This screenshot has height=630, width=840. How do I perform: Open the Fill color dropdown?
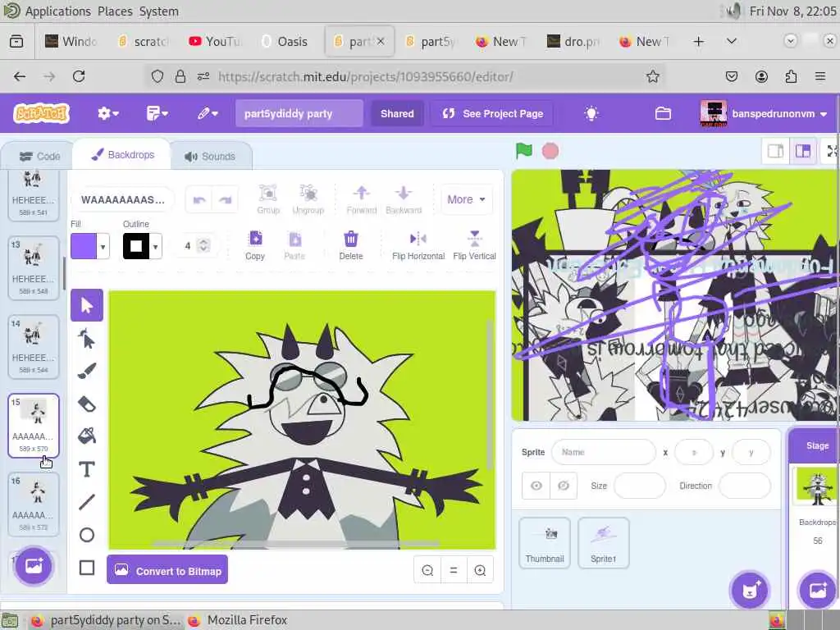[x=103, y=246]
